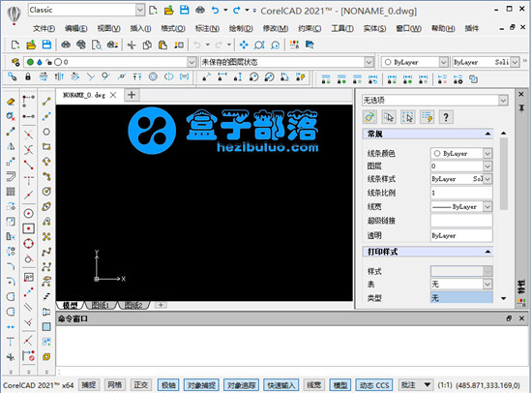Toggle 线宽 in the status bar
The height and width of the screenshot is (393, 532).
point(313,385)
